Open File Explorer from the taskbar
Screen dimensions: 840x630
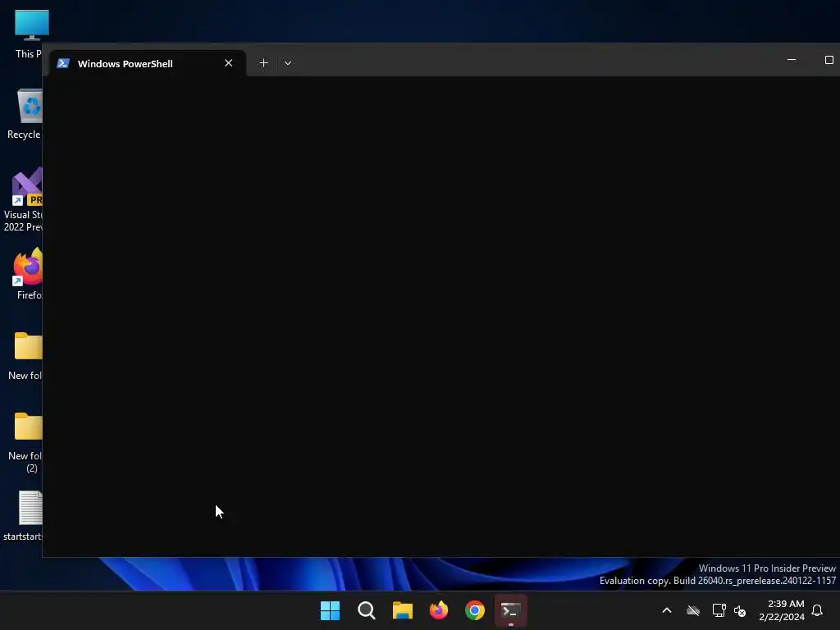(x=402, y=610)
